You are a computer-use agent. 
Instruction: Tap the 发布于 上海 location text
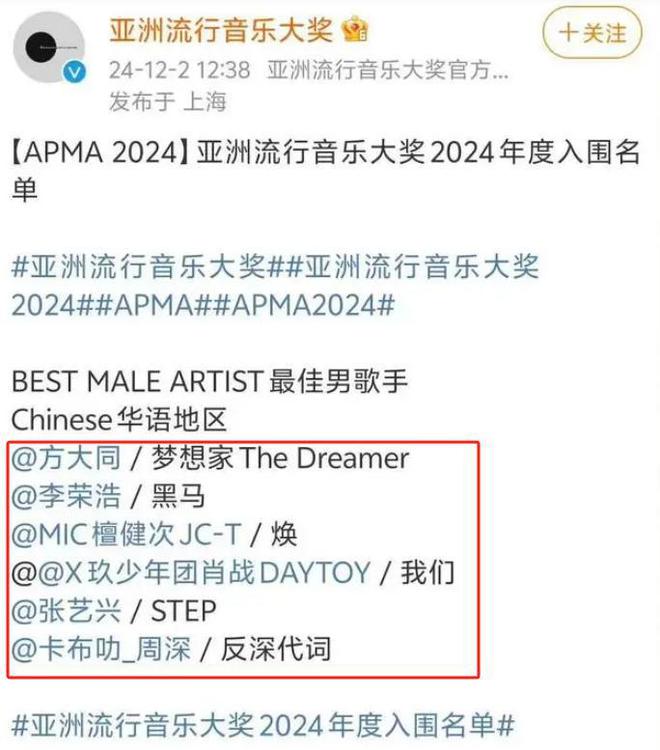click(x=168, y=101)
